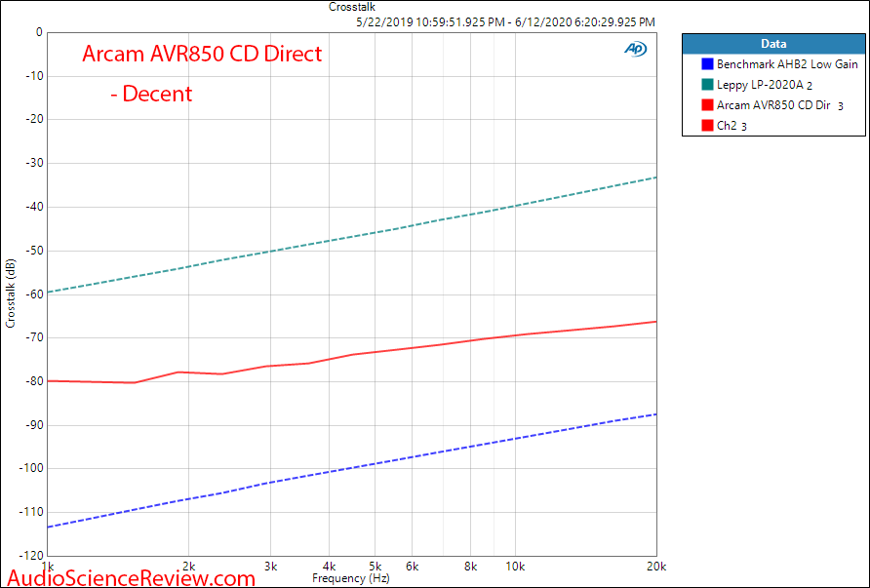Click the -90 dB axis tick label
Image resolution: width=870 pixels, height=588 pixels.
pyautogui.click(x=32, y=425)
